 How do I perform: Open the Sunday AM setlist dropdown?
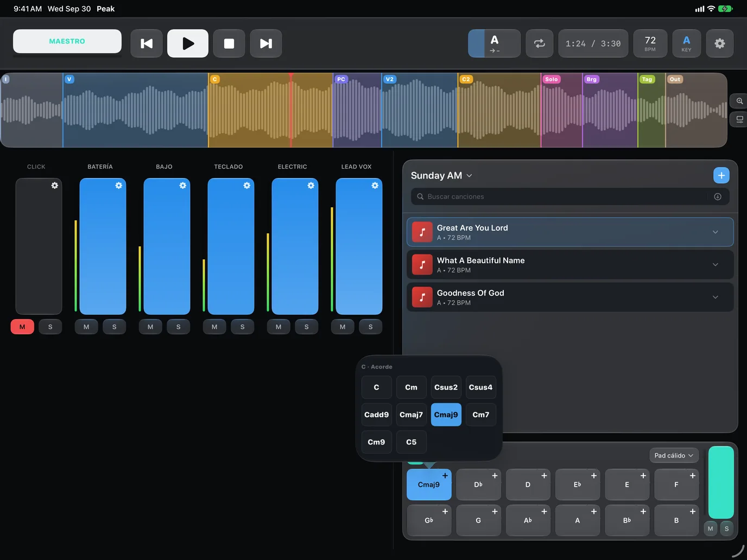click(x=441, y=175)
